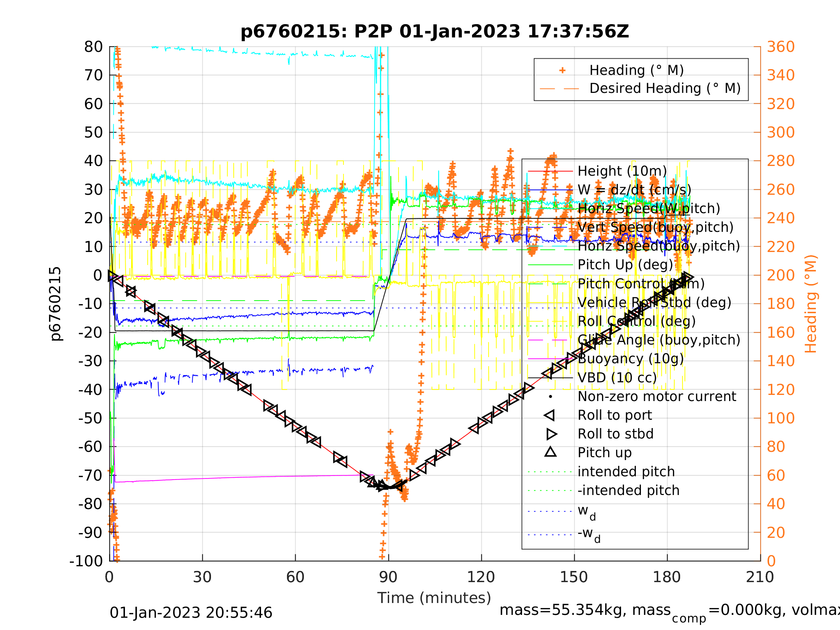Image resolution: width=840 pixels, height=630 pixels.
Task: Click the black dot motor current symbol
Action: [x=551, y=396]
